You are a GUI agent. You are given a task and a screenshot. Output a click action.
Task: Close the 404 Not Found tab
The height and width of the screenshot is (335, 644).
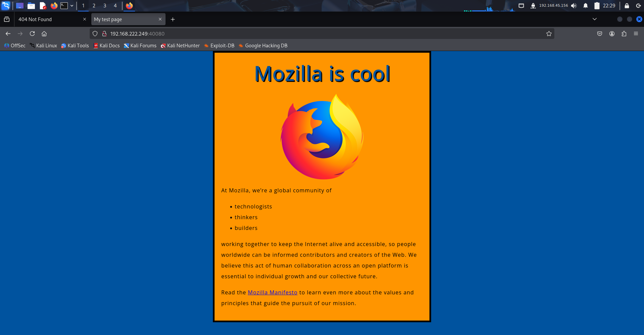click(x=85, y=19)
